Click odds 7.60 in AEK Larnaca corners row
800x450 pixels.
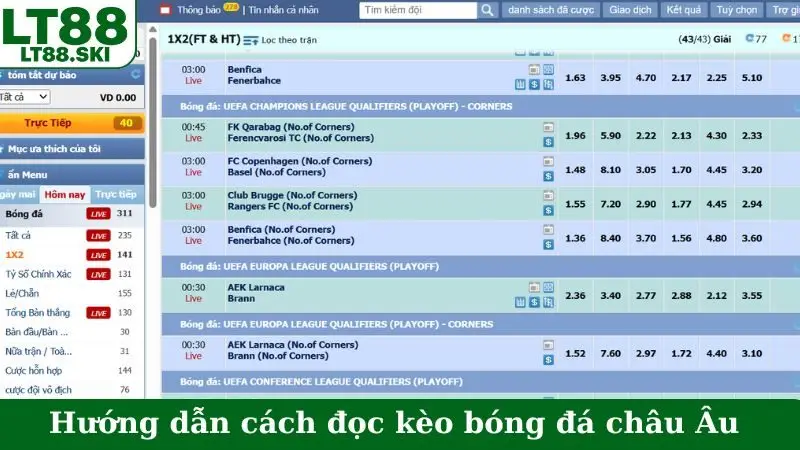click(610, 353)
